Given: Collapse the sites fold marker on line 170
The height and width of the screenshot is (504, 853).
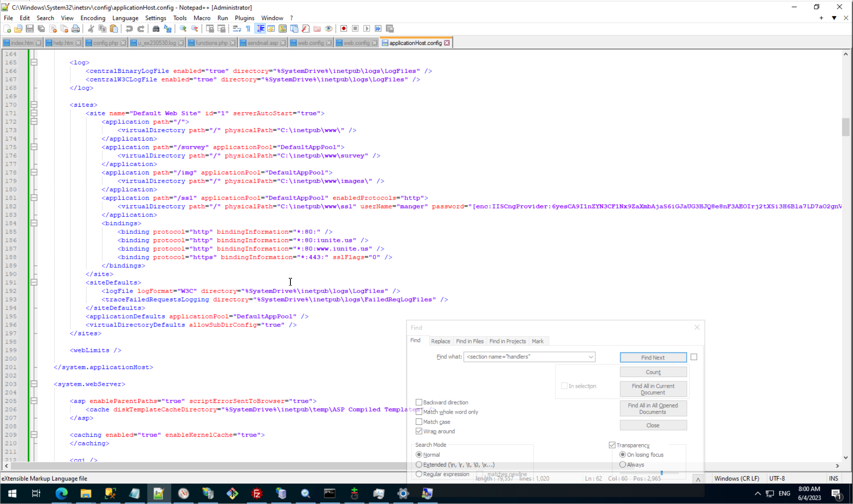Looking at the screenshot, I should pos(34,105).
